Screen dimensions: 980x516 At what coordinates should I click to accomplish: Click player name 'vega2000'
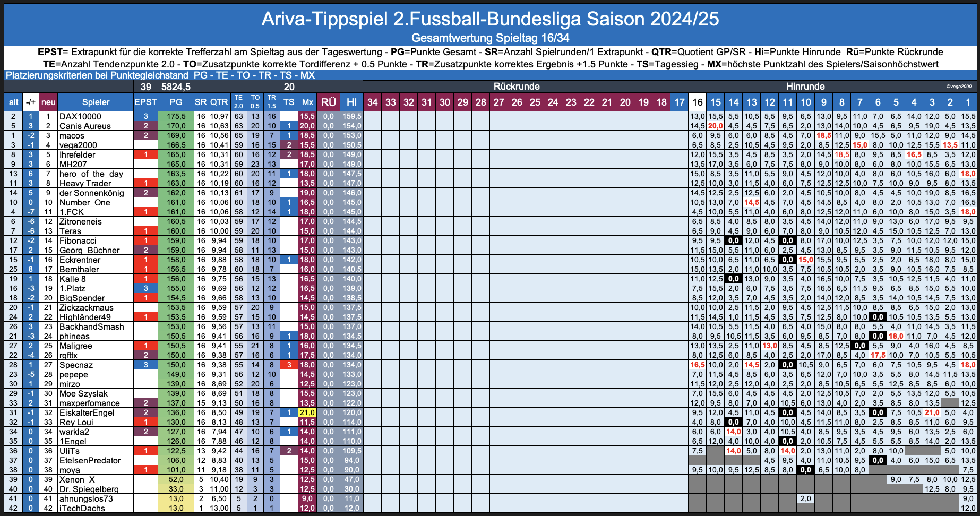point(78,145)
